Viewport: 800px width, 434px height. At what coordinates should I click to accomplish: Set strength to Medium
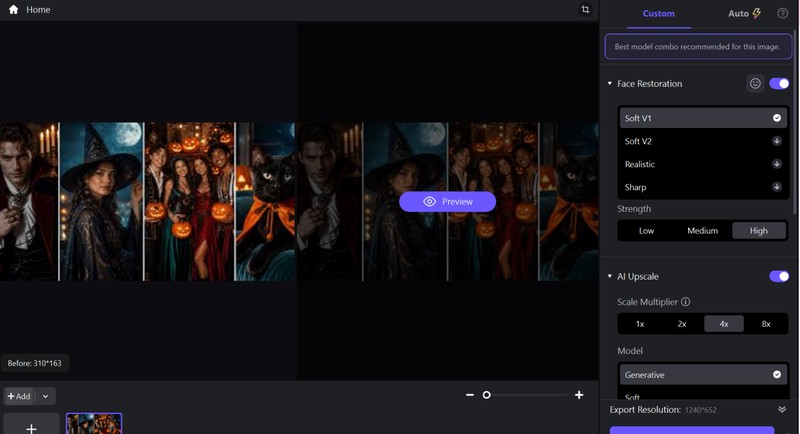tap(703, 231)
